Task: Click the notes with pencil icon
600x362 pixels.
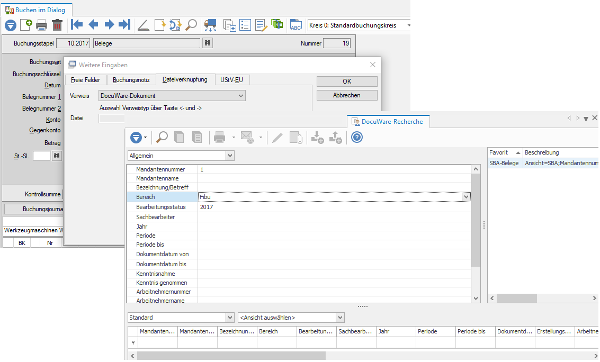Action: (261, 25)
